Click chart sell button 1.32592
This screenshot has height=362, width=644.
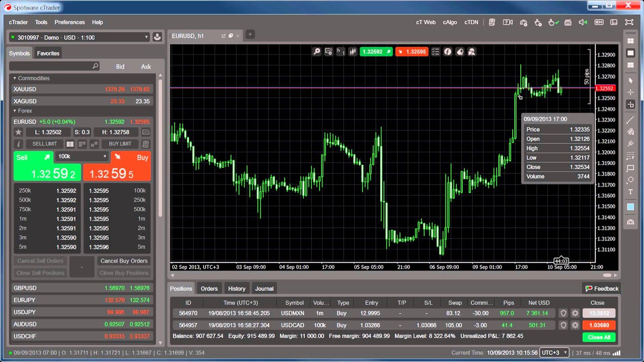[x=376, y=51]
